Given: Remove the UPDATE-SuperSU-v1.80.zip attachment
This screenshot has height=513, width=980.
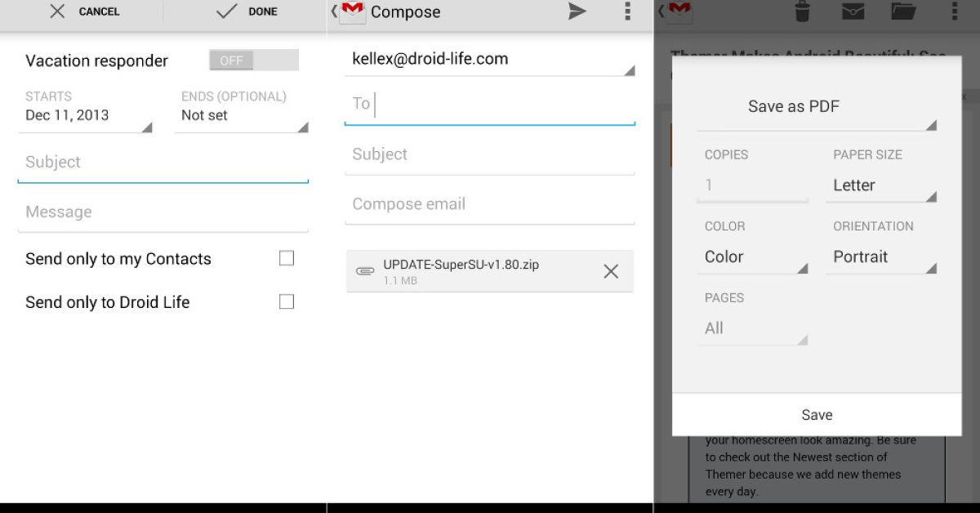Looking at the screenshot, I should 610,271.
